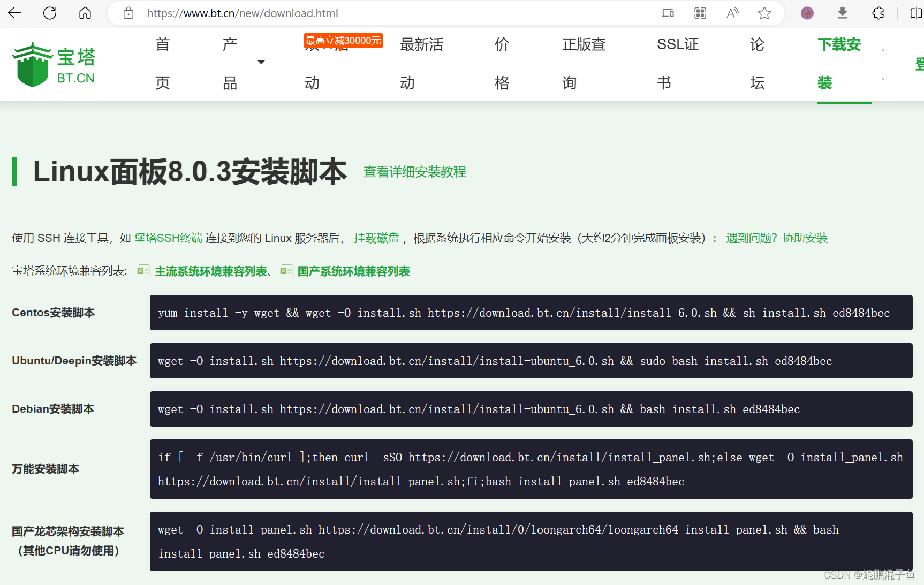Click the Centos安装脚本 label
This screenshot has height=585, width=924.
coord(54,313)
